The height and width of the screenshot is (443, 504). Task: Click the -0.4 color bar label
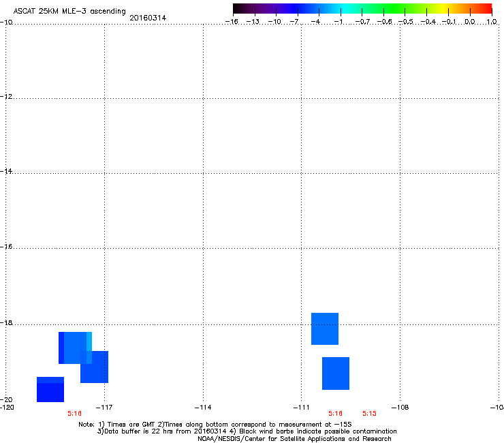click(428, 22)
